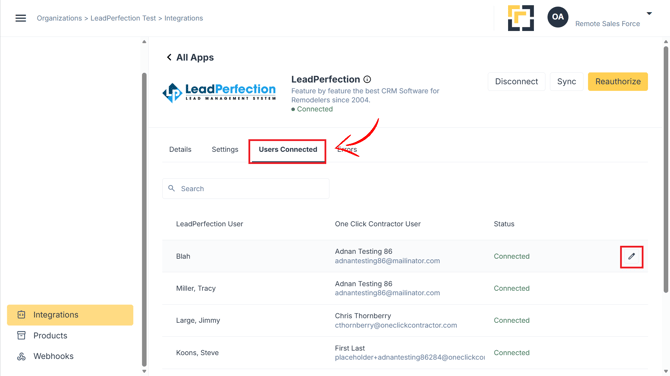The height and width of the screenshot is (376, 670).
Task: Expand the Remote Sales Force account dropdown
Action: coord(649,14)
